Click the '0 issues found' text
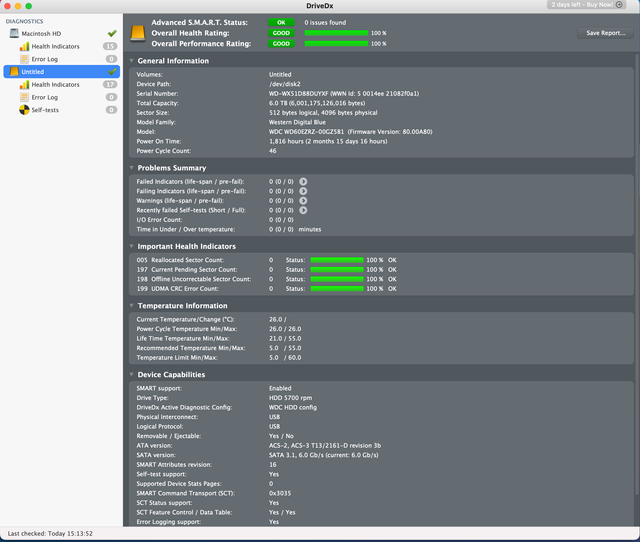Screen dimensions: 640x542 pyautogui.click(x=325, y=22)
